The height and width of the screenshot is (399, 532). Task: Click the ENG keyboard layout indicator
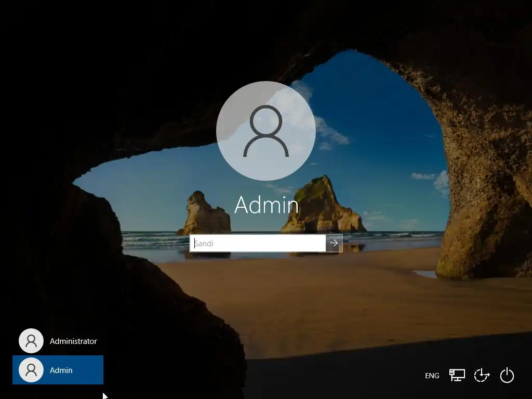tap(432, 376)
